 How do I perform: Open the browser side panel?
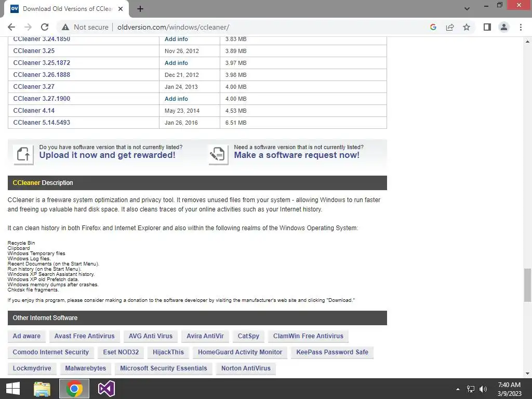pos(487,27)
